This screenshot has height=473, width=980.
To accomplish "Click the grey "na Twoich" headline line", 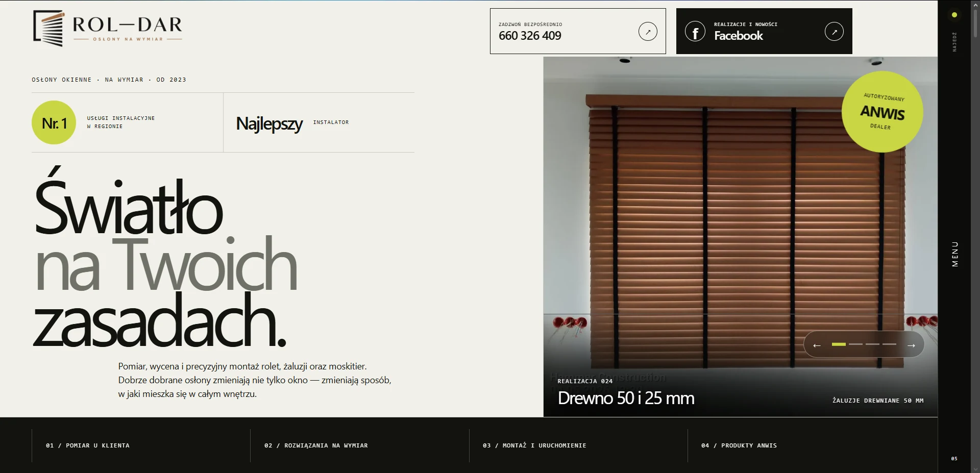I will pos(166,264).
